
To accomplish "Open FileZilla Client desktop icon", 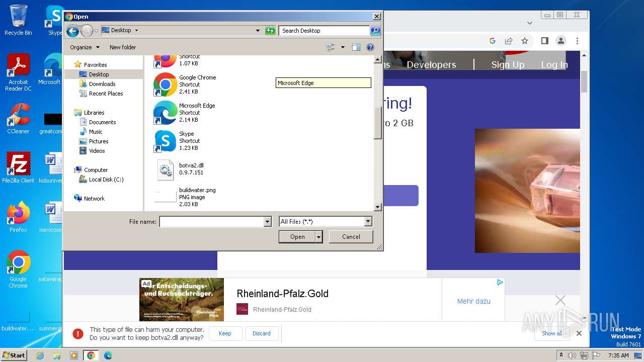I will pyautogui.click(x=18, y=167).
